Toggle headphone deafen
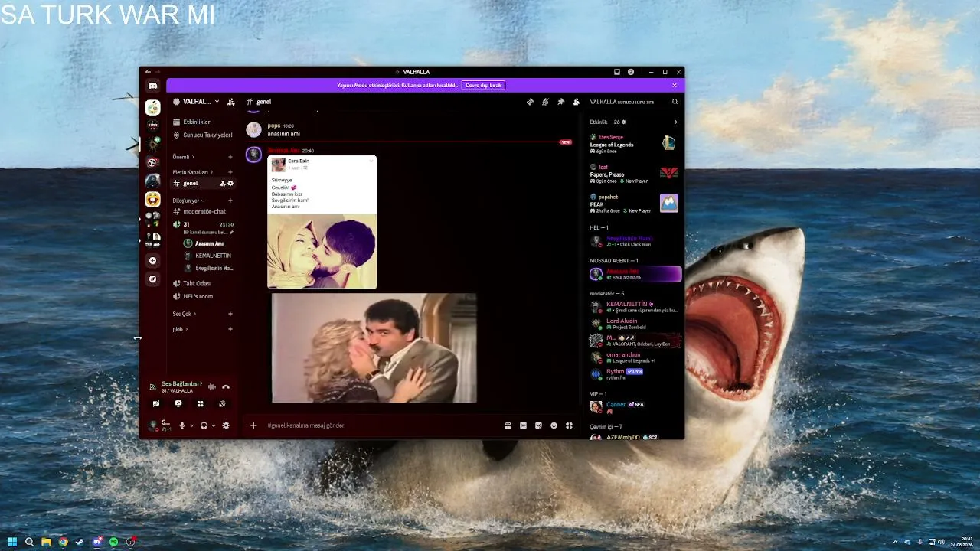This screenshot has height=551, width=980. click(204, 425)
